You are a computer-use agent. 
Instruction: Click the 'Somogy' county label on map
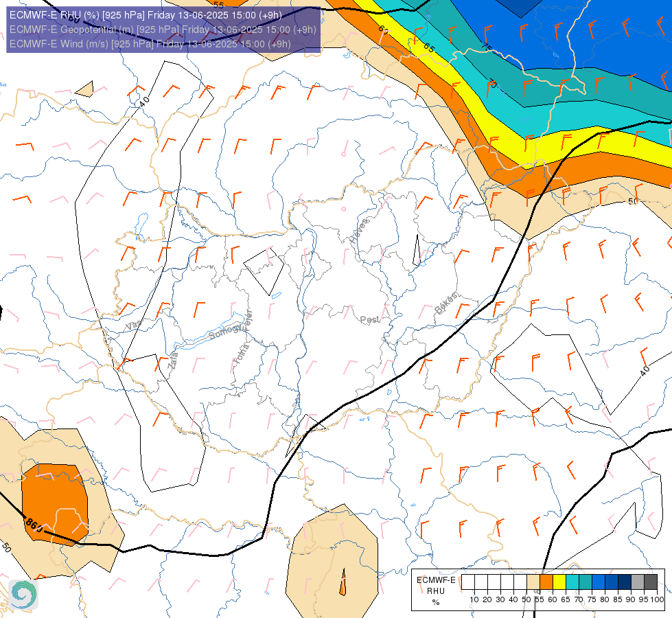[226, 331]
